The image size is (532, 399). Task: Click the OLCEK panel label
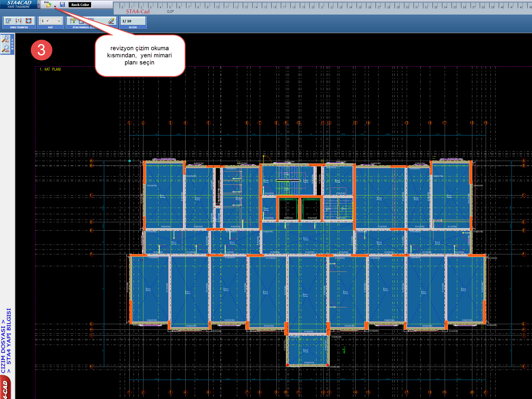133,27
